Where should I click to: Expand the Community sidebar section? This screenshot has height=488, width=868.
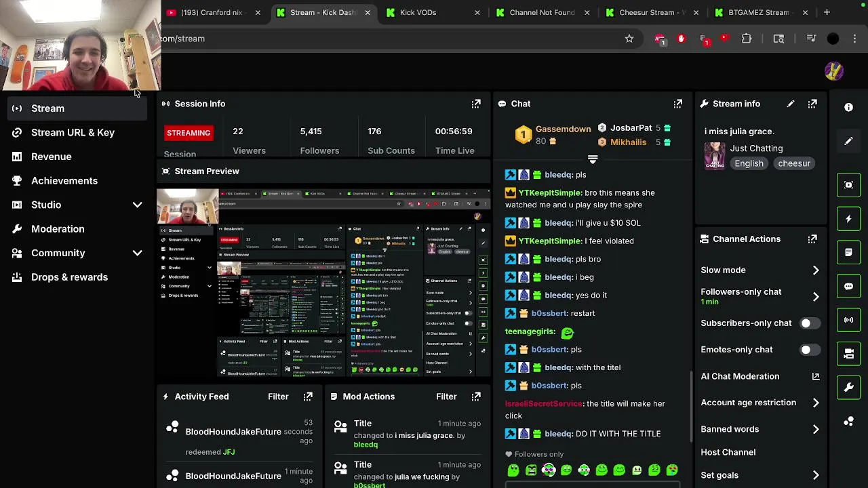(x=137, y=253)
